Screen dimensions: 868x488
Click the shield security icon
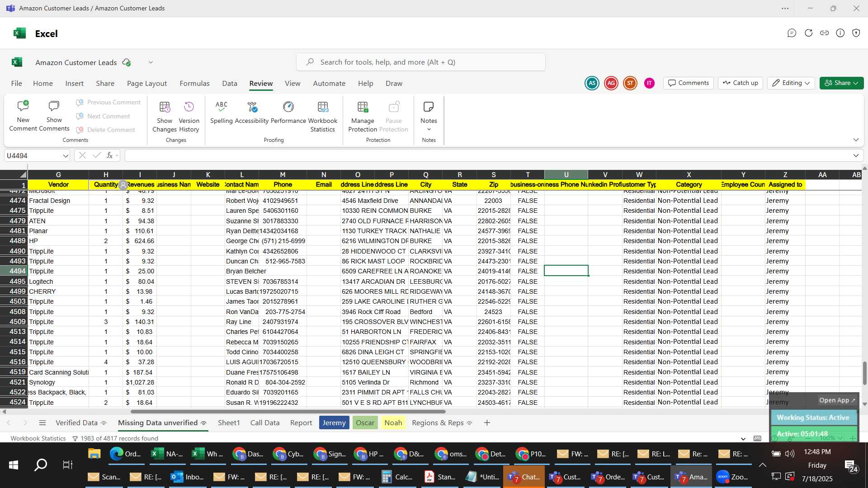coord(856,33)
